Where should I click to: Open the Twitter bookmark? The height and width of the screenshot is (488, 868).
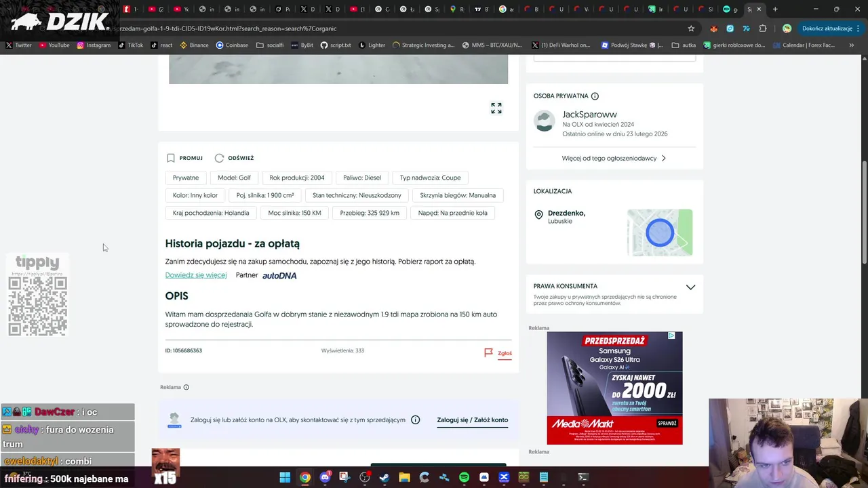pos(18,45)
